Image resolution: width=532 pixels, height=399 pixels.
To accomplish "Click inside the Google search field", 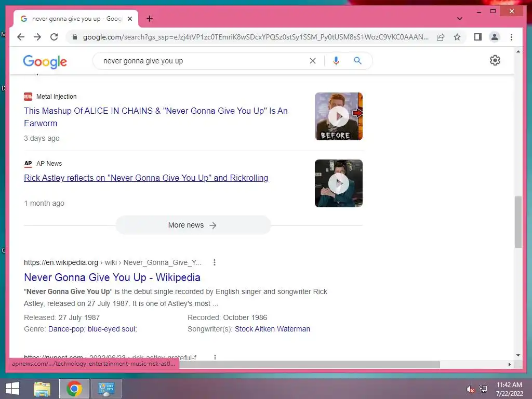I will [204, 61].
